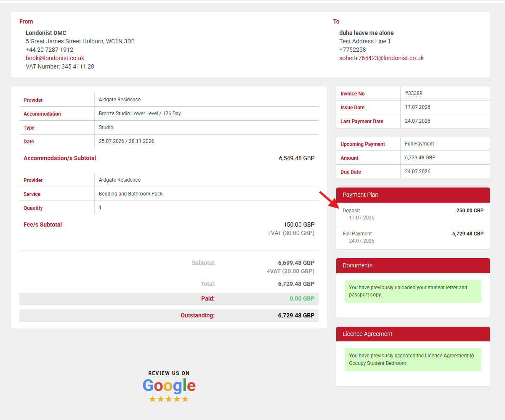Click the Accommodation label
This screenshot has width=505, height=420.
pyautogui.click(x=42, y=114)
